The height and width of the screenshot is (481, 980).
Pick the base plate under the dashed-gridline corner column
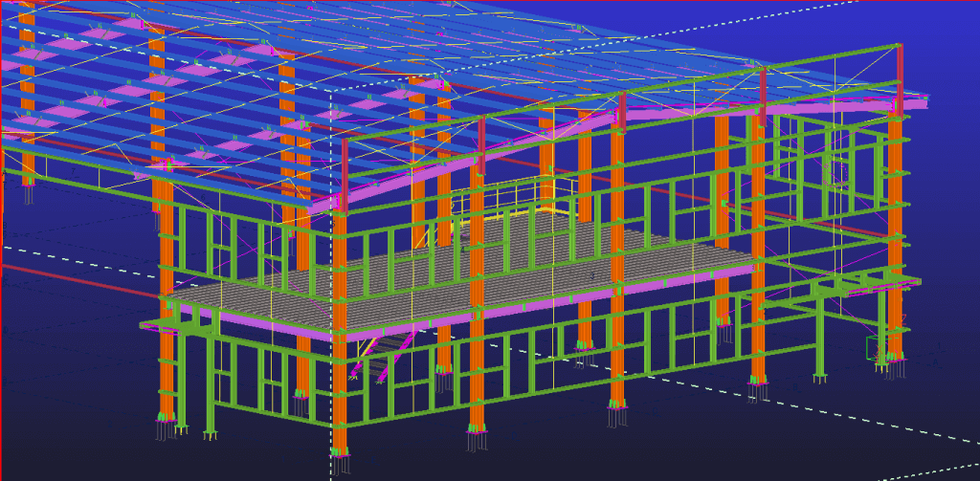pos(339,451)
